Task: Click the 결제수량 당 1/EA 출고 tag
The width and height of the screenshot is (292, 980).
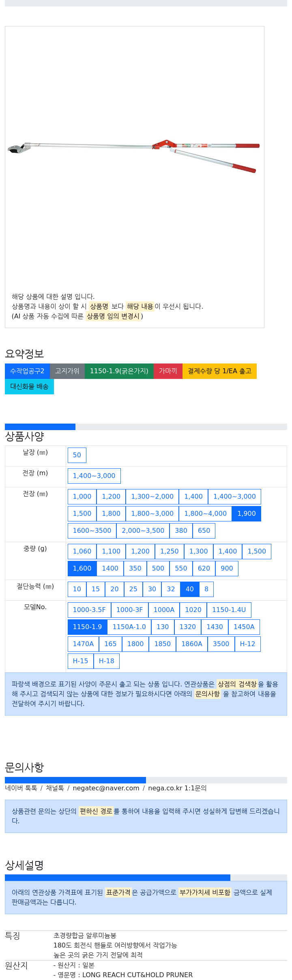Action: coord(219,371)
